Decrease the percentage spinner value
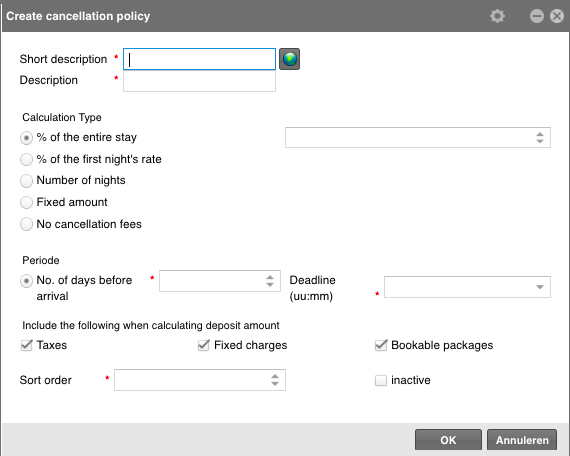This screenshot has width=570, height=456. click(540, 141)
